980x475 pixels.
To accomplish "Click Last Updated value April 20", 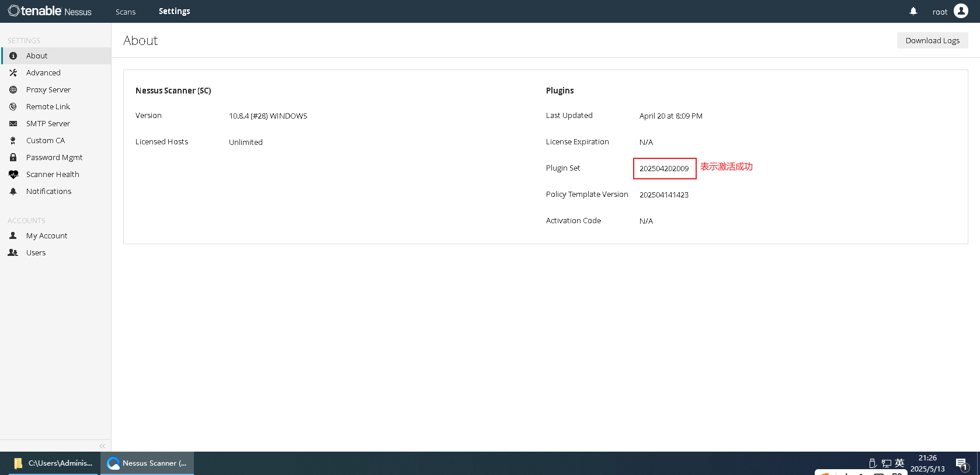I will (671, 116).
